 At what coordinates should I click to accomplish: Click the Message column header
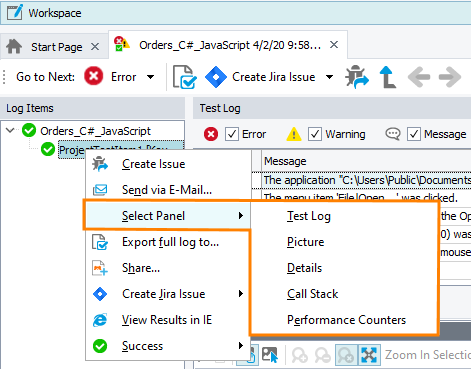point(366,161)
